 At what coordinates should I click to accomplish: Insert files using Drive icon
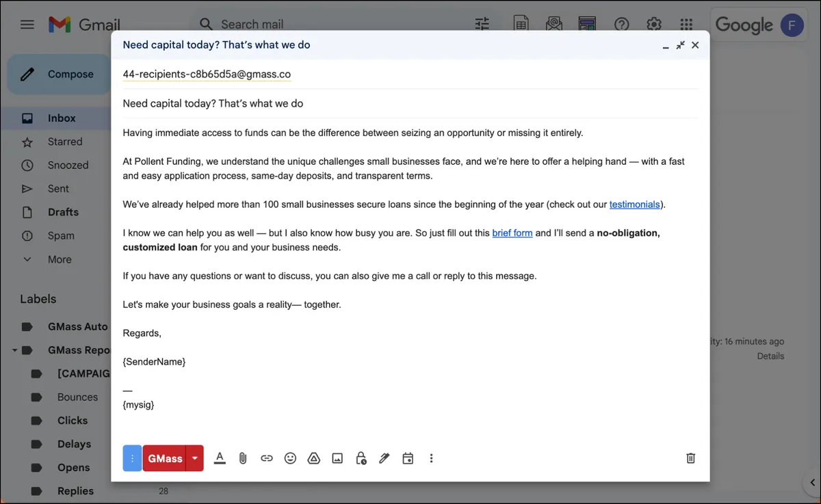point(314,458)
